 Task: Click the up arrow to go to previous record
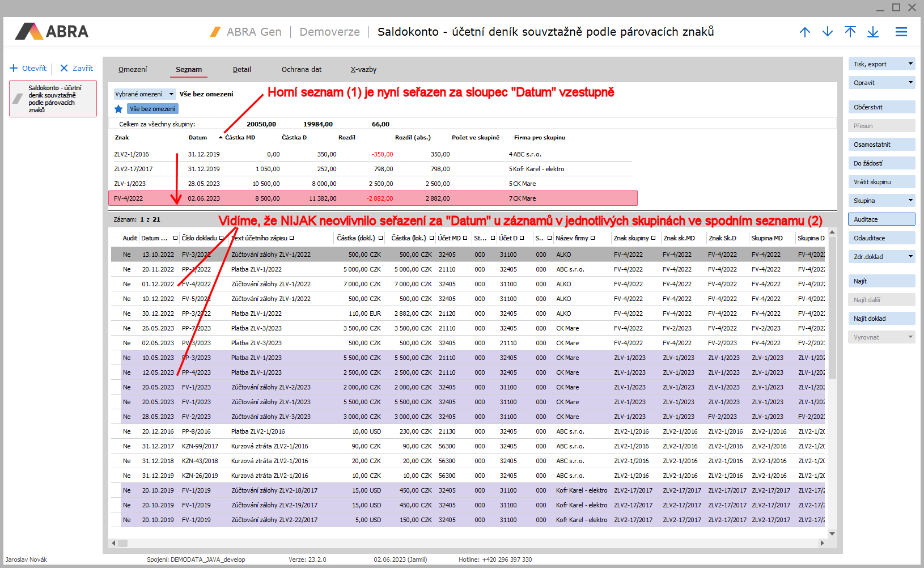[x=804, y=32]
